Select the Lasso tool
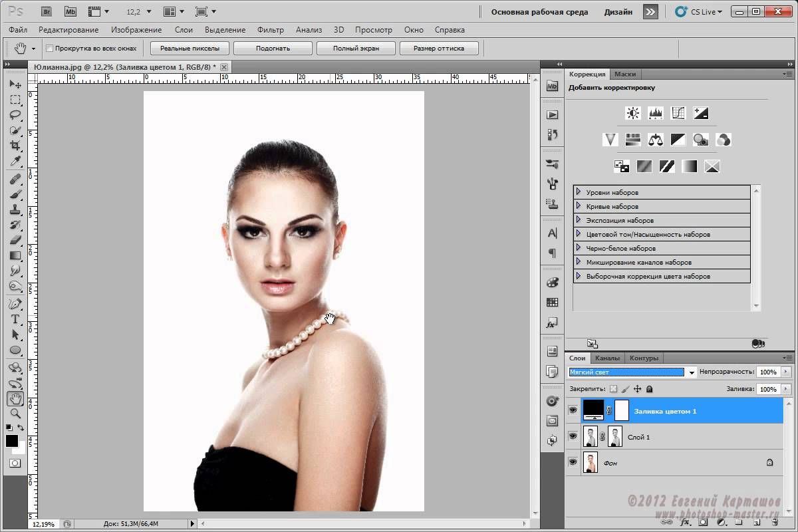The height and width of the screenshot is (532, 798). [15, 115]
